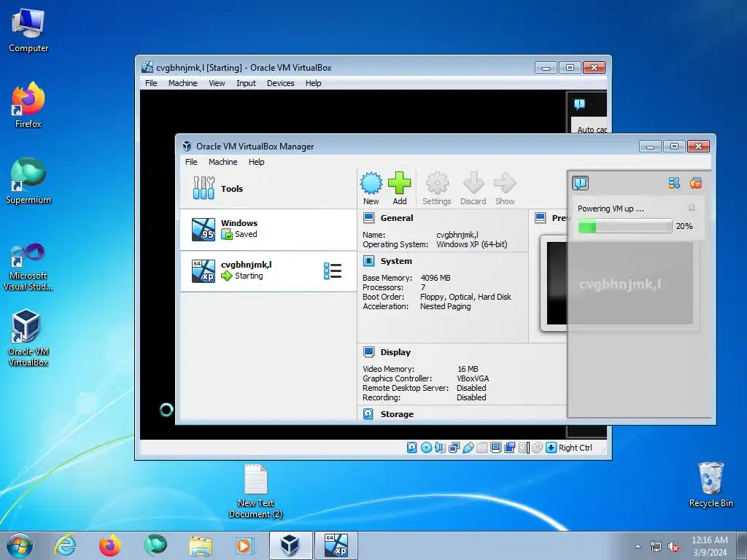Open the Manager window File menu
This screenshot has width=747, height=560.
coord(191,162)
